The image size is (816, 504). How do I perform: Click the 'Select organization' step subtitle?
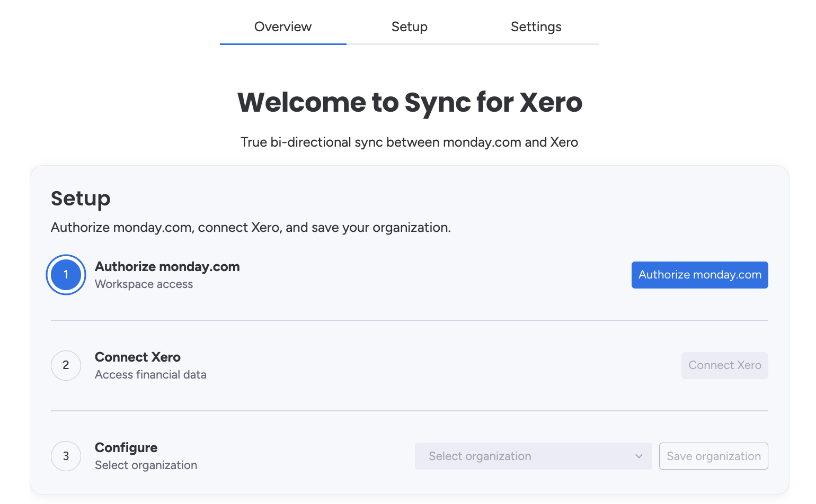[146, 465]
